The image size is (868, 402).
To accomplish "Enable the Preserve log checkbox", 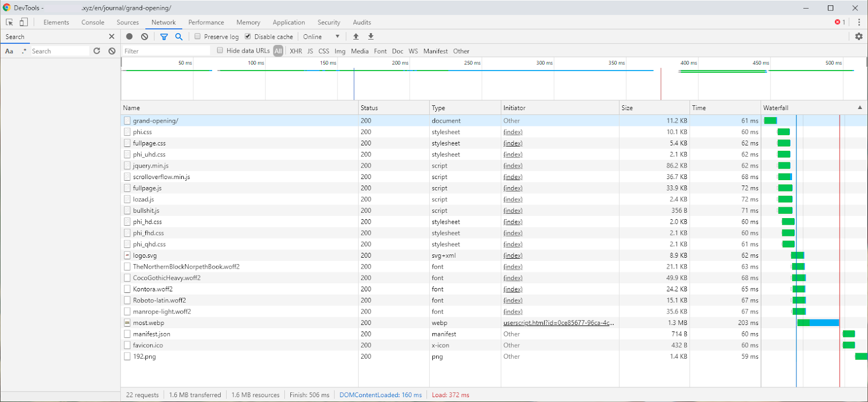I will [197, 36].
